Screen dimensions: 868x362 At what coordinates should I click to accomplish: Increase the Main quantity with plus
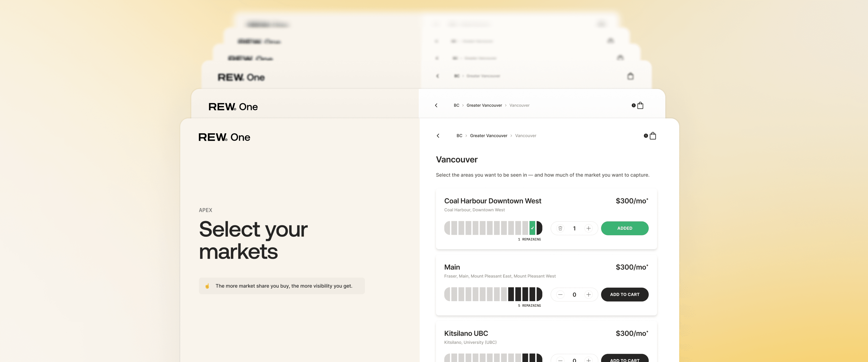click(x=588, y=295)
